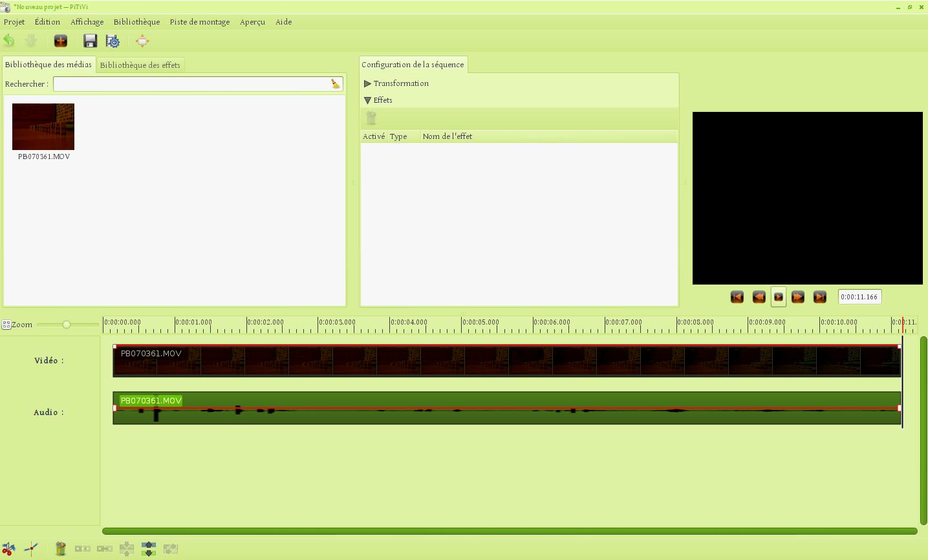Collapse the Effets section
The width and height of the screenshot is (928, 560).
pyautogui.click(x=367, y=100)
